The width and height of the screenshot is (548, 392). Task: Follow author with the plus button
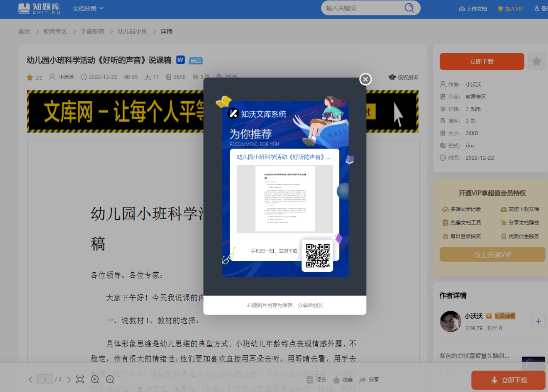(539, 321)
